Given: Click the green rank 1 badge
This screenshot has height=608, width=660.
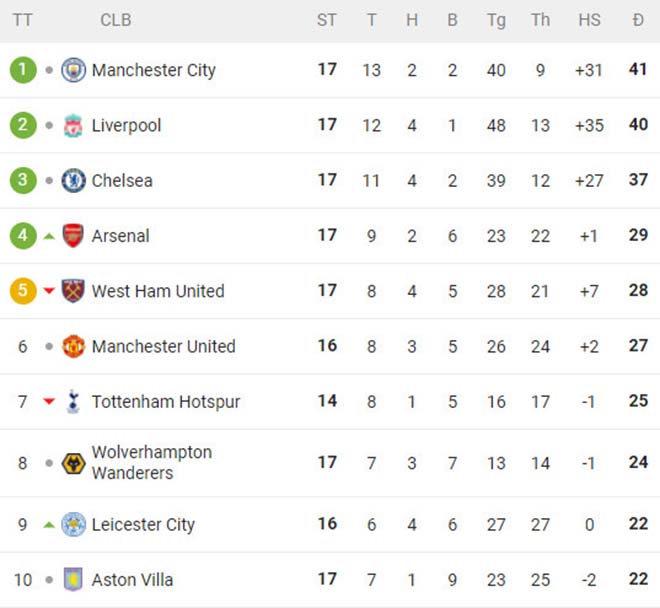Looking at the screenshot, I should point(23,70).
